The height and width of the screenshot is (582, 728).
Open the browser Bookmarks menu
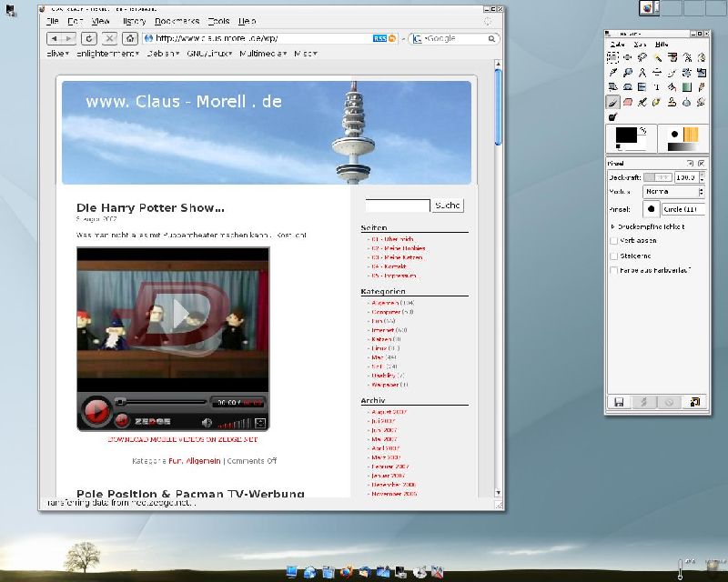pos(177,21)
